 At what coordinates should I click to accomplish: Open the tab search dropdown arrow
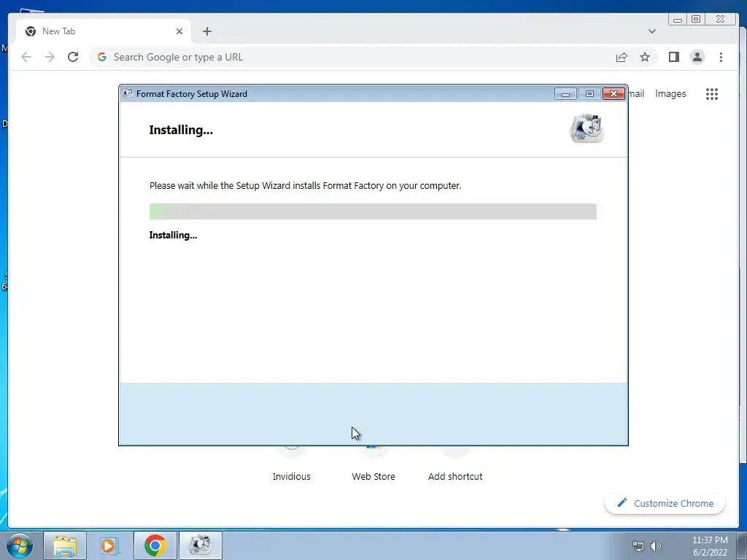(651, 31)
